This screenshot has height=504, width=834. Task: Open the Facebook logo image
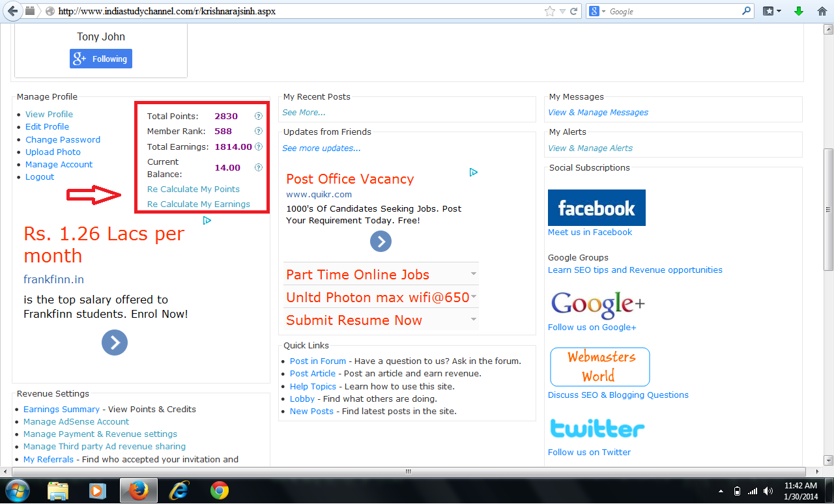coord(597,208)
